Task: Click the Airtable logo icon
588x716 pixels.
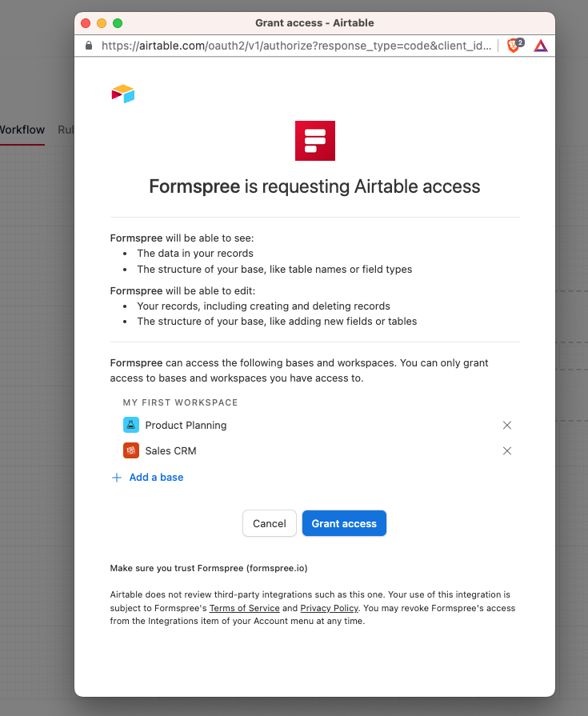Action: (x=122, y=94)
